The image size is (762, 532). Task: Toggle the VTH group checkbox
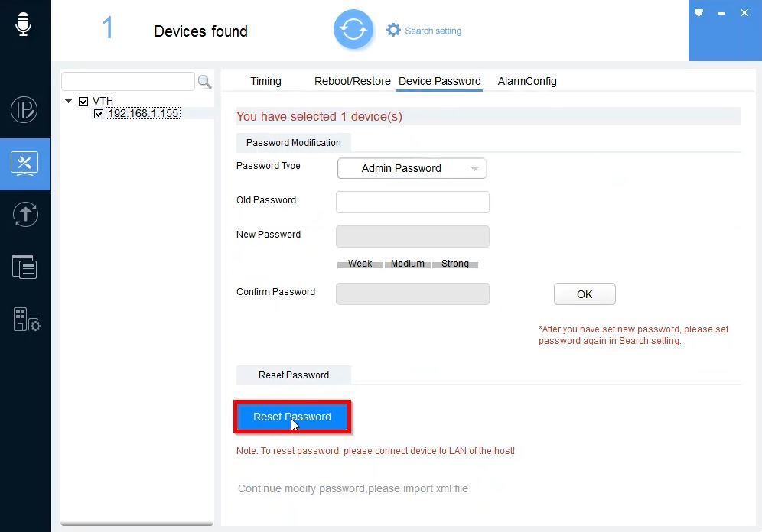click(x=83, y=102)
